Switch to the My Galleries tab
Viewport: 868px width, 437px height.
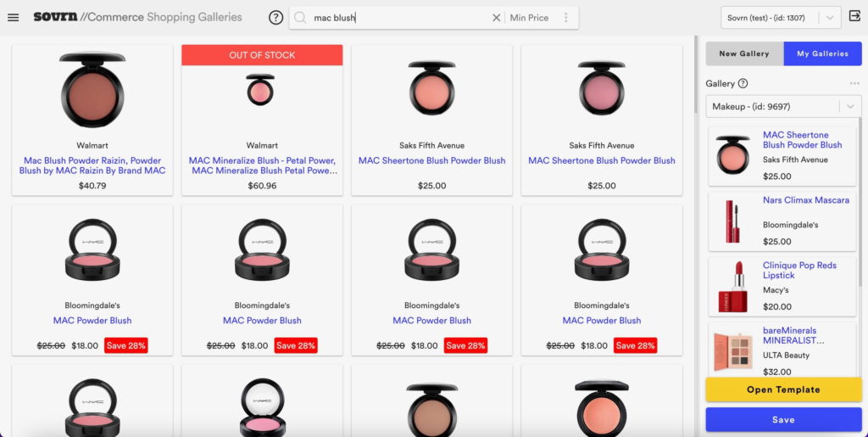coord(822,53)
